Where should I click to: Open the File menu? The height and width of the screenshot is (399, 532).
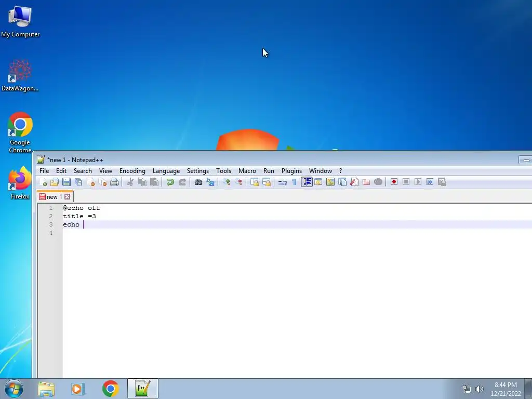click(x=44, y=171)
